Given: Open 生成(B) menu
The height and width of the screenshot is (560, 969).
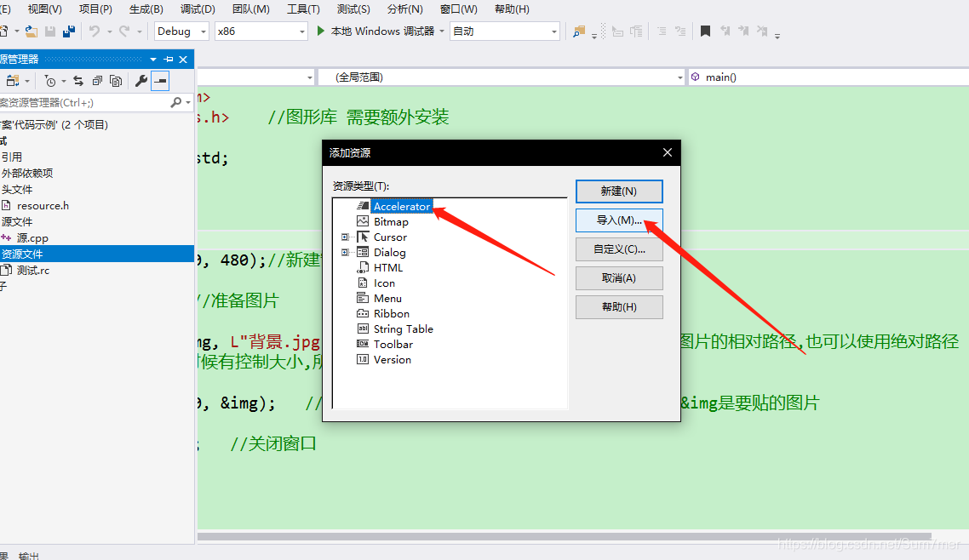Looking at the screenshot, I should coord(146,9).
